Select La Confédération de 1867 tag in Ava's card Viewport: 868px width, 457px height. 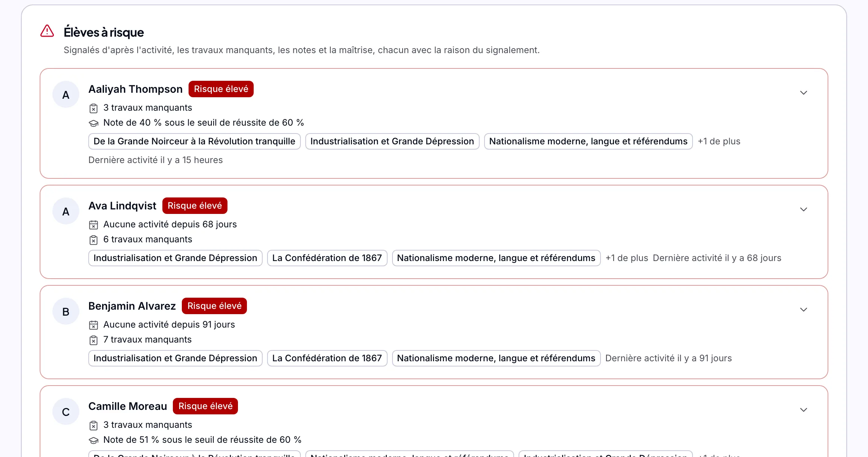(x=327, y=258)
